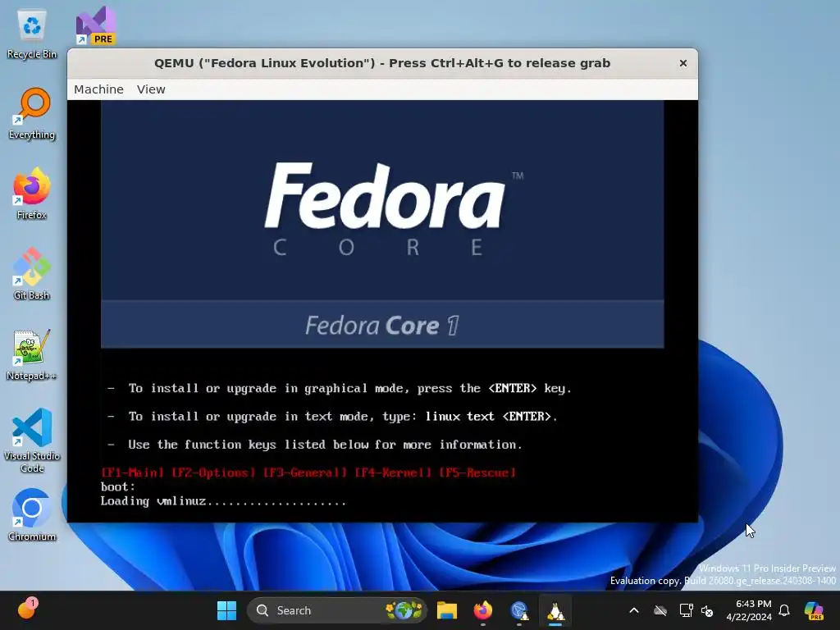This screenshot has width=840, height=630.
Task: Close the QEMU Fedora Linux Evolution window
Action: 683,63
